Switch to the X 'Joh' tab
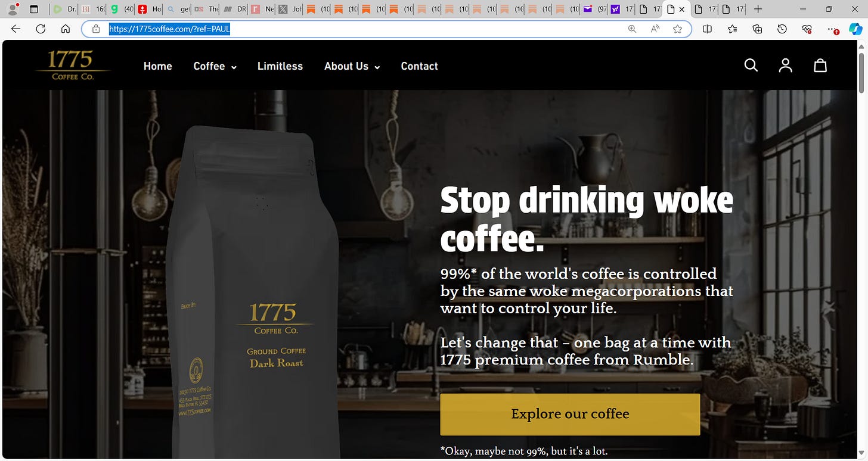868x461 pixels. coord(290,9)
